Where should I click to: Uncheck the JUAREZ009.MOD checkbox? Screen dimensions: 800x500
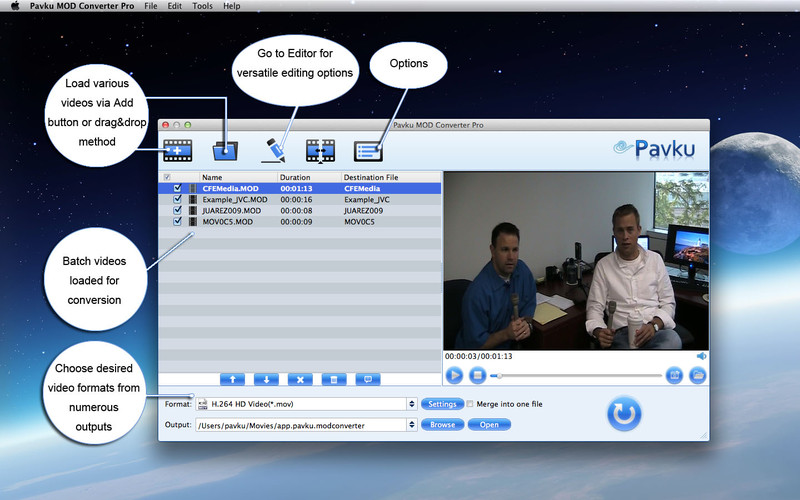177,210
